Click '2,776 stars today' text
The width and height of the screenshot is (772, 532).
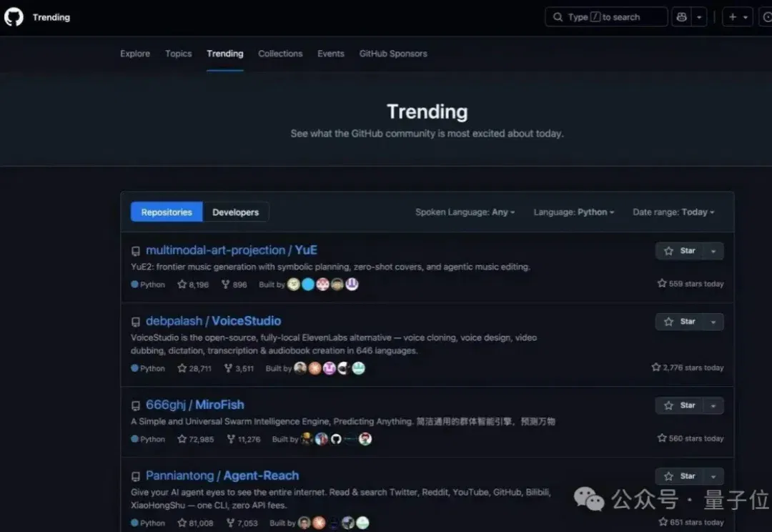point(688,368)
